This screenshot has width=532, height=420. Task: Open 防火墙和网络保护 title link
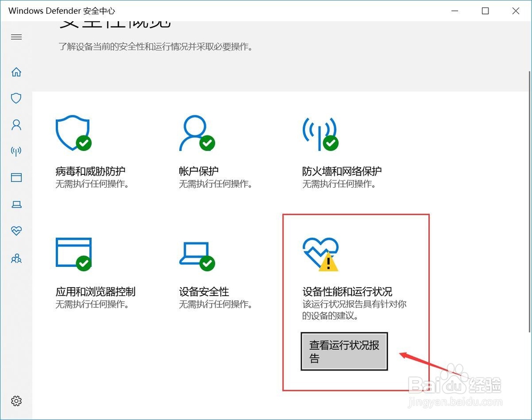click(342, 171)
